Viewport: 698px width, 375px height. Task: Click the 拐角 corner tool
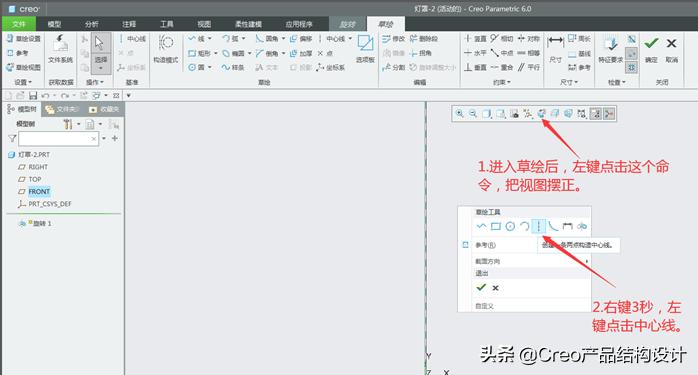(421, 53)
